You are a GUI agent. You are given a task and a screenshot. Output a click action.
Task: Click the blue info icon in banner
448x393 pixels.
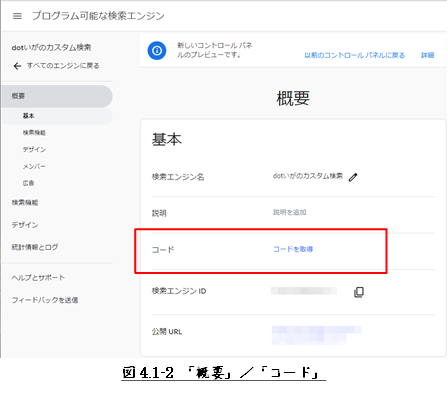pos(157,51)
